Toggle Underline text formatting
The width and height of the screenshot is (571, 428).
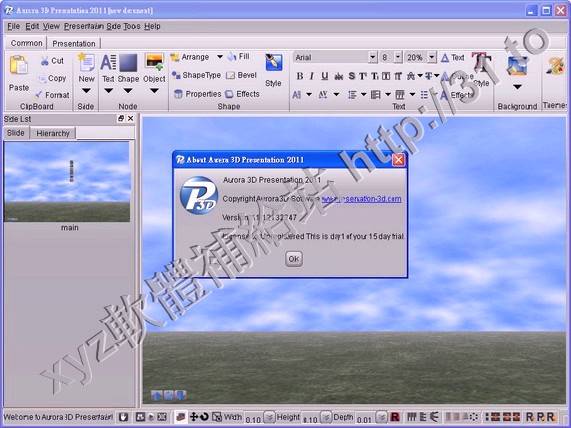click(324, 76)
